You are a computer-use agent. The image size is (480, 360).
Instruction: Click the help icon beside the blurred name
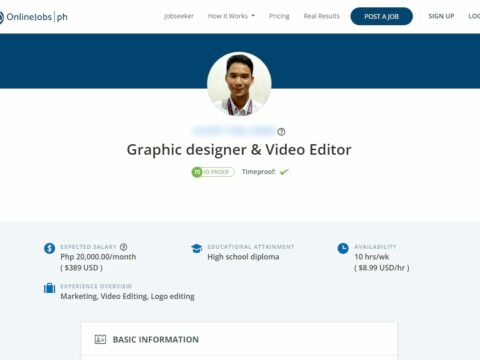[281, 132]
